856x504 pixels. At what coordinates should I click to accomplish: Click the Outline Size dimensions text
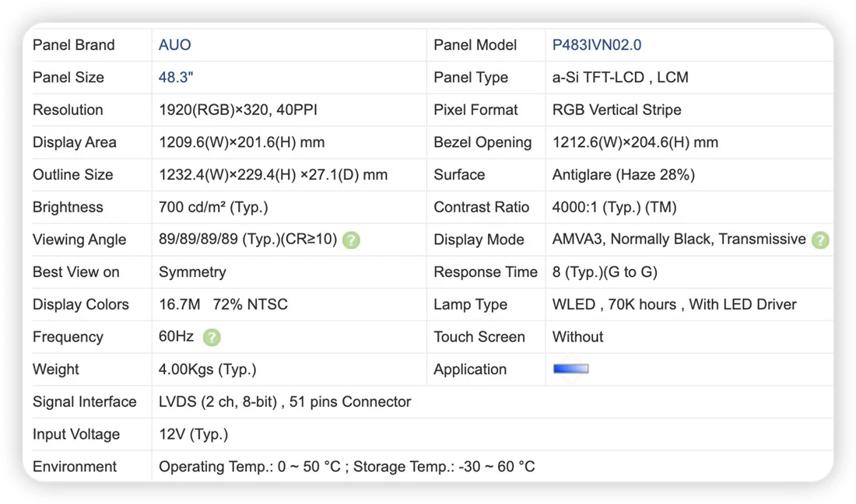273,175
